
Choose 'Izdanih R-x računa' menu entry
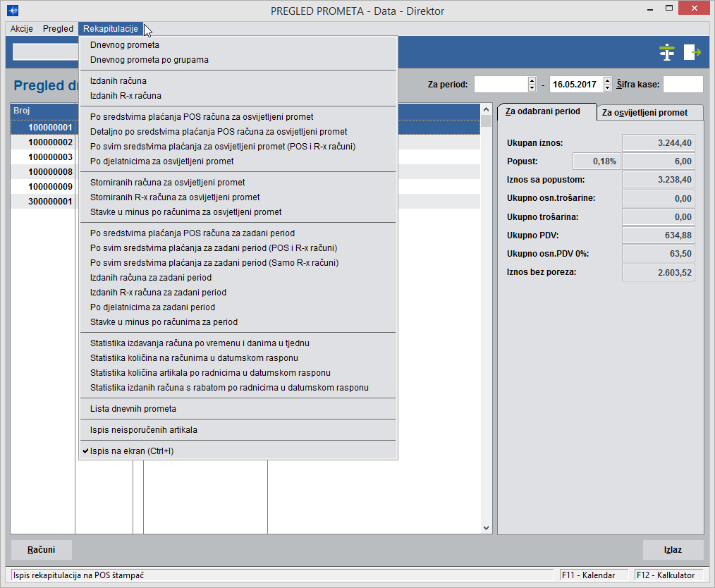pos(126,96)
